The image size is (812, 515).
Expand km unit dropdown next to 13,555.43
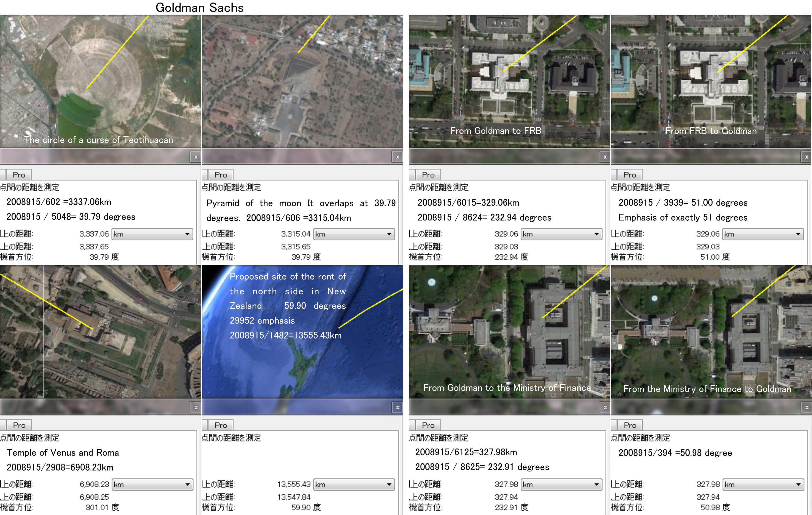pos(354,485)
